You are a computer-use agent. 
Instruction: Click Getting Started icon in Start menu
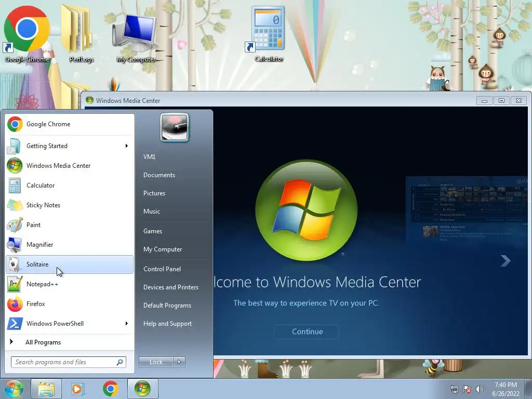coord(15,146)
